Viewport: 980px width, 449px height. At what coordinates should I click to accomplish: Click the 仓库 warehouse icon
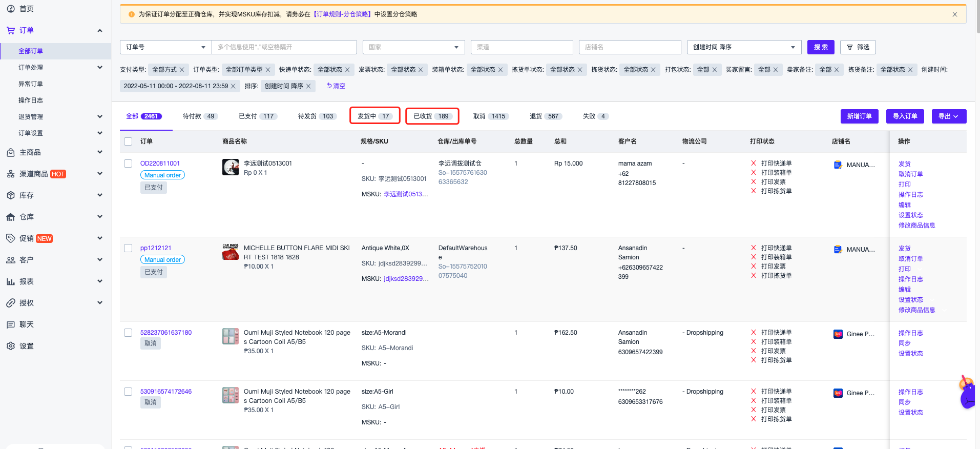point(11,217)
